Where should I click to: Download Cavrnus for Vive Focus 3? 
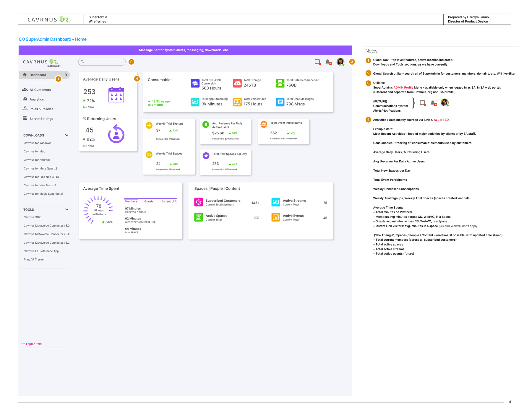[40, 185]
